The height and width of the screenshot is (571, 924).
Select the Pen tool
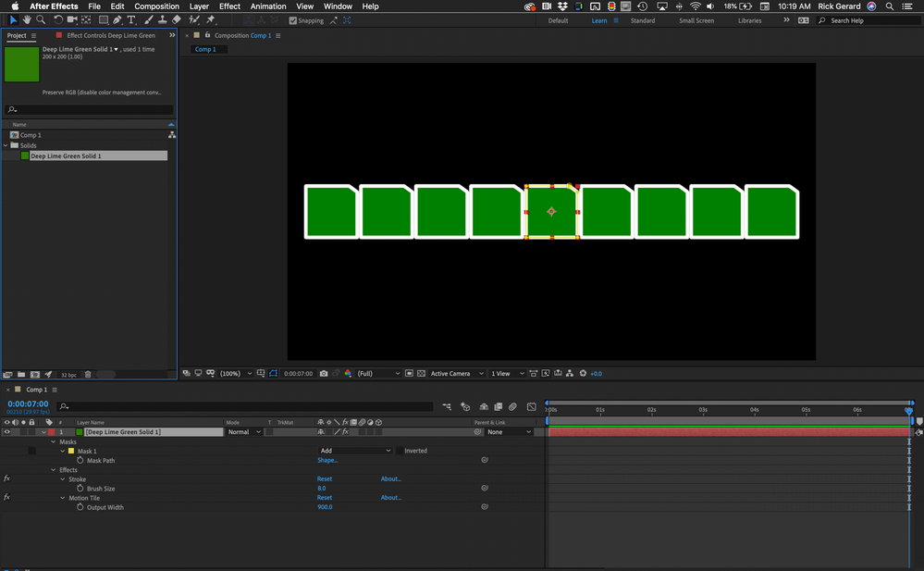117,20
